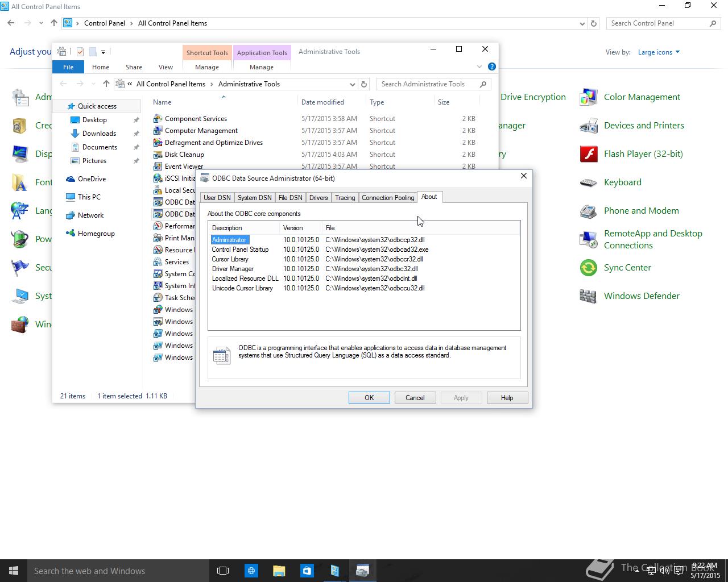The image size is (728, 582).
Task: Sort files by Name column header
Action: click(x=224, y=102)
